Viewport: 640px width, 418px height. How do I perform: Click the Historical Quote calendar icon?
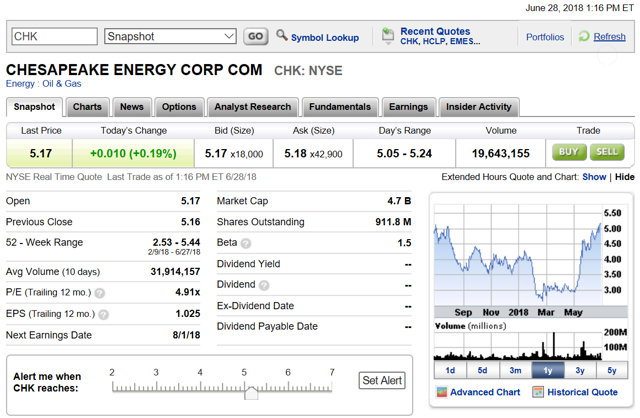pos(538,392)
